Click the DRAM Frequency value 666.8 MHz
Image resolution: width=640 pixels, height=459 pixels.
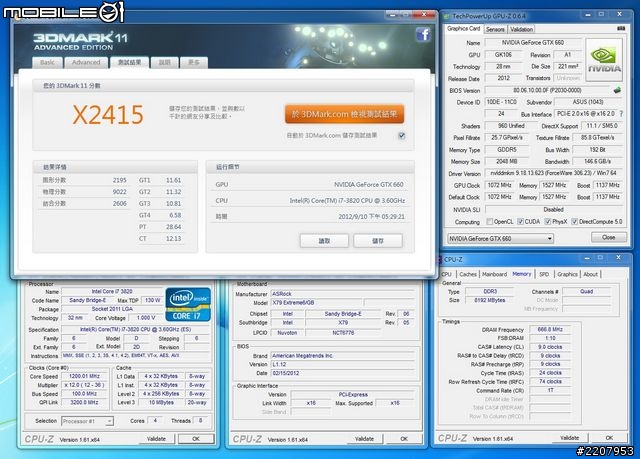tap(550, 329)
